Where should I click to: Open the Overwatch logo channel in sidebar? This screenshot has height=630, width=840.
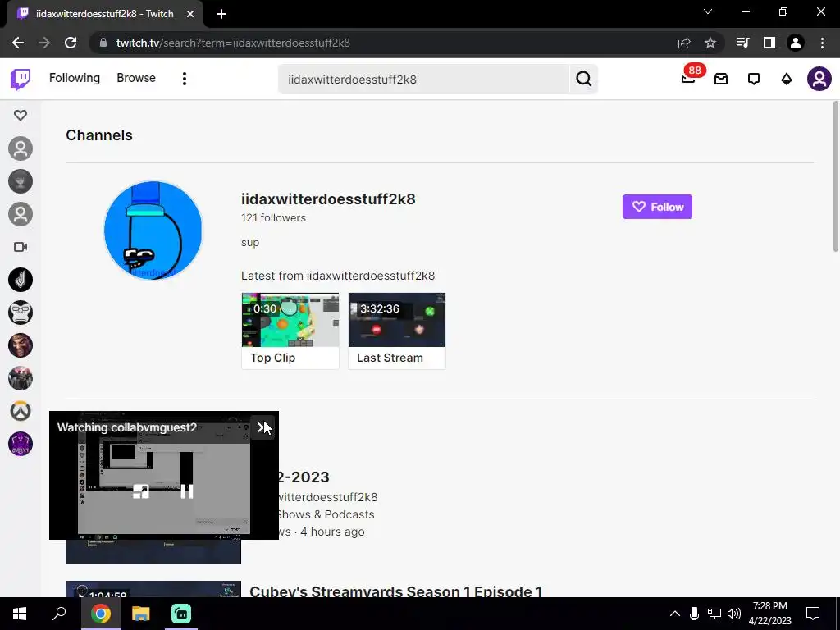coord(21,411)
